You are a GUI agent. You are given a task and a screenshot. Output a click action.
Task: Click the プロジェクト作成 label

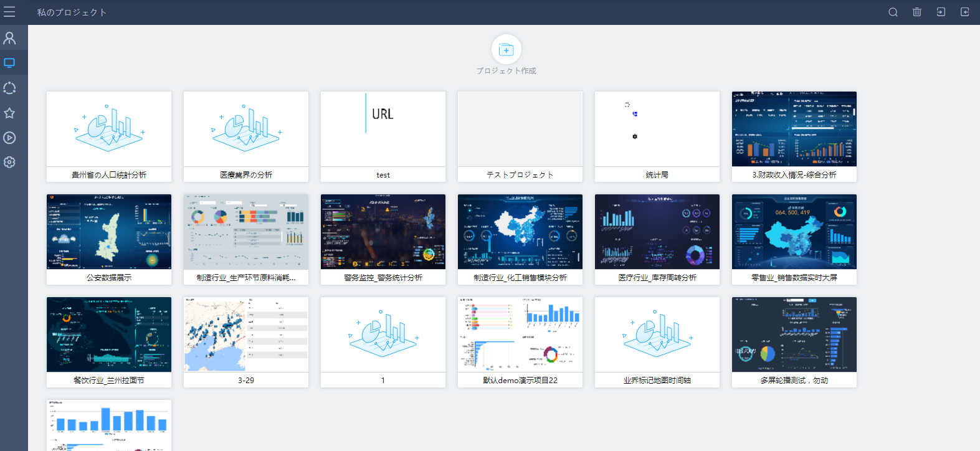pyautogui.click(x=507, y=71)
